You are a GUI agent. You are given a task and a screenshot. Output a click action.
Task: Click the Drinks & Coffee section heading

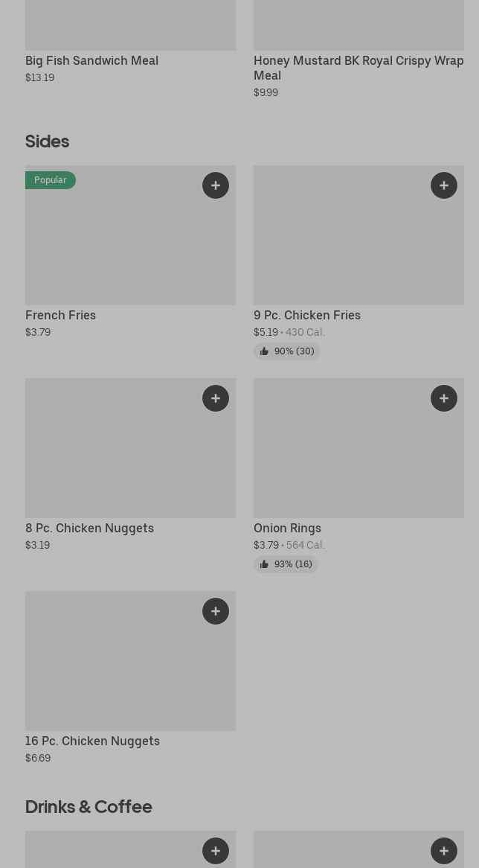point(89,806)
